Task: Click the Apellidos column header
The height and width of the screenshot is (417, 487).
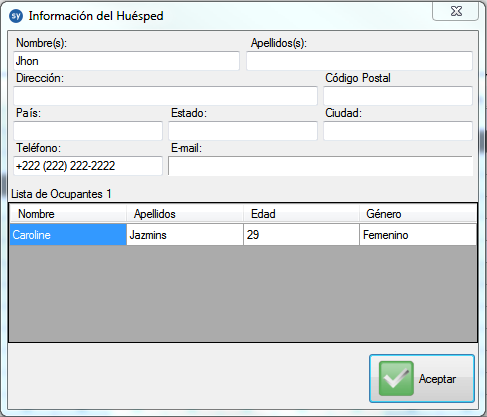Action: pos(185,214)
